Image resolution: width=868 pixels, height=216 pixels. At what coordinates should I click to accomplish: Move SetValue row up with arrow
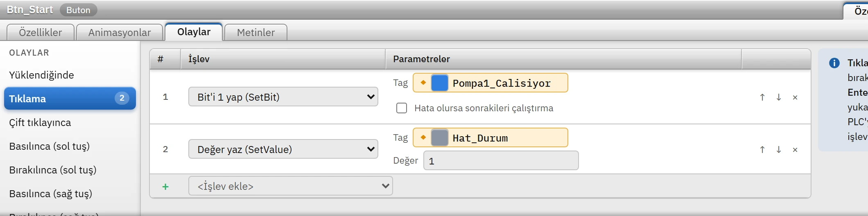pos(762,150)
